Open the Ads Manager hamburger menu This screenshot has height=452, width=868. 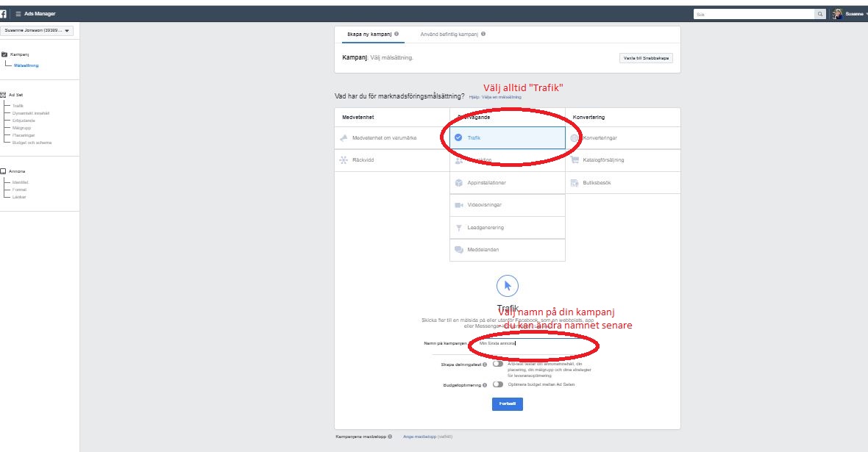[x=18, y=14]
